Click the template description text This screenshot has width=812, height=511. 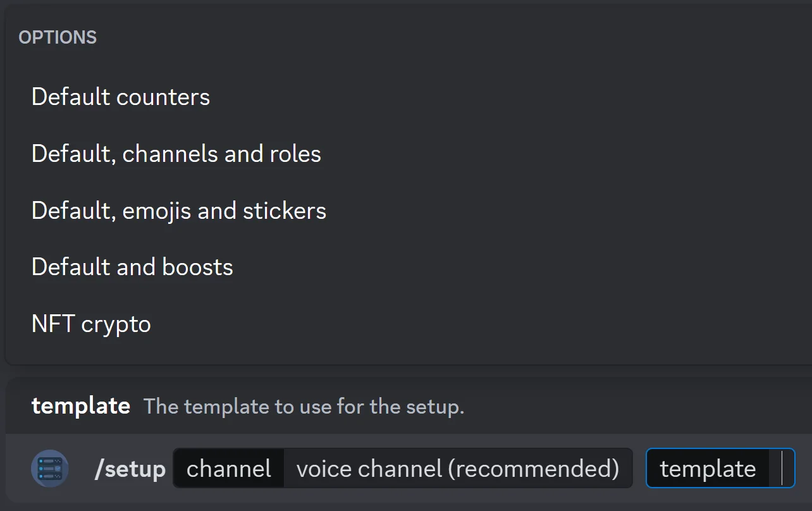click(304, 407)
